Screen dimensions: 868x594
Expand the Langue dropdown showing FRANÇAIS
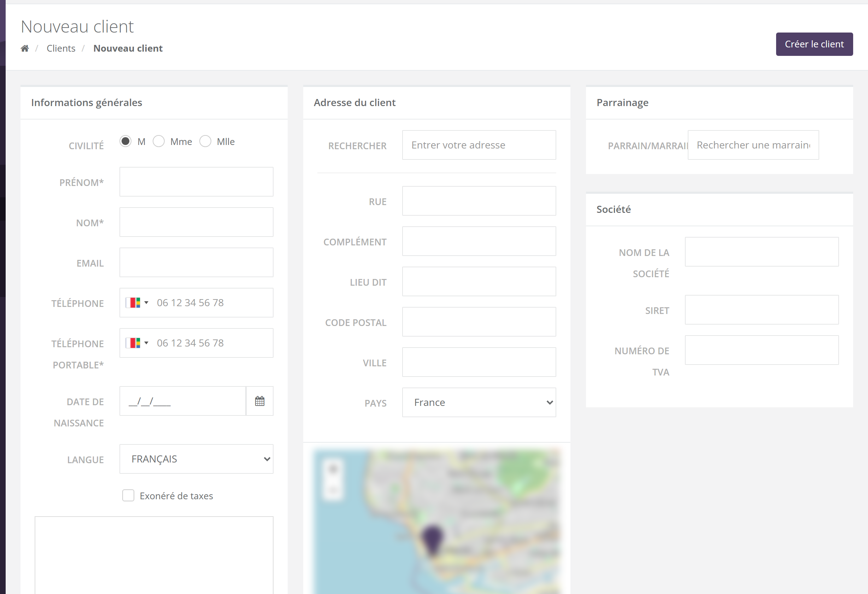(x=197, y=459)
